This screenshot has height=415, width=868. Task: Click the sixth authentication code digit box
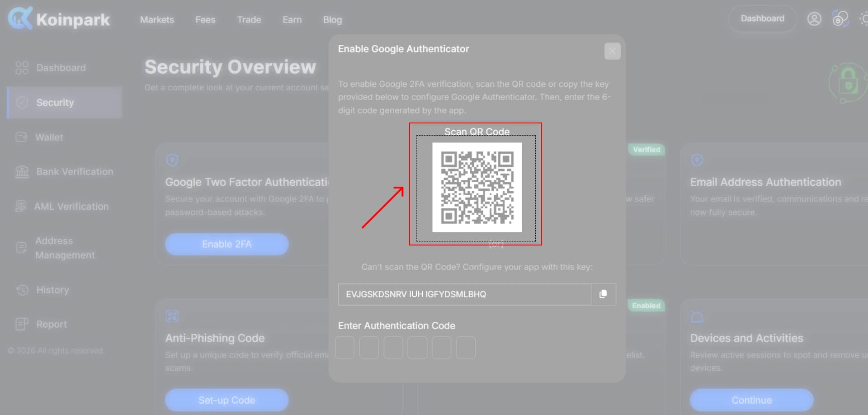[x=466, y=348]
